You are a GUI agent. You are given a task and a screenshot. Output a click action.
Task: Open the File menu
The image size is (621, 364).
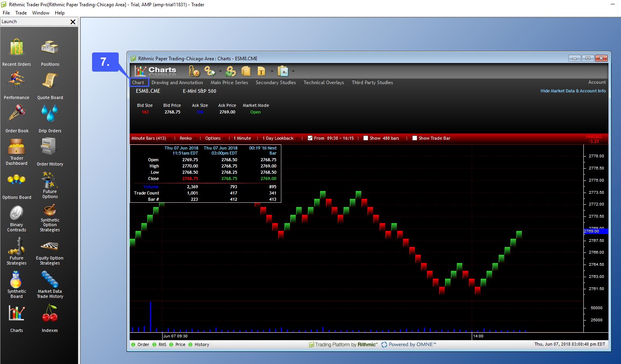coord(6,13)
